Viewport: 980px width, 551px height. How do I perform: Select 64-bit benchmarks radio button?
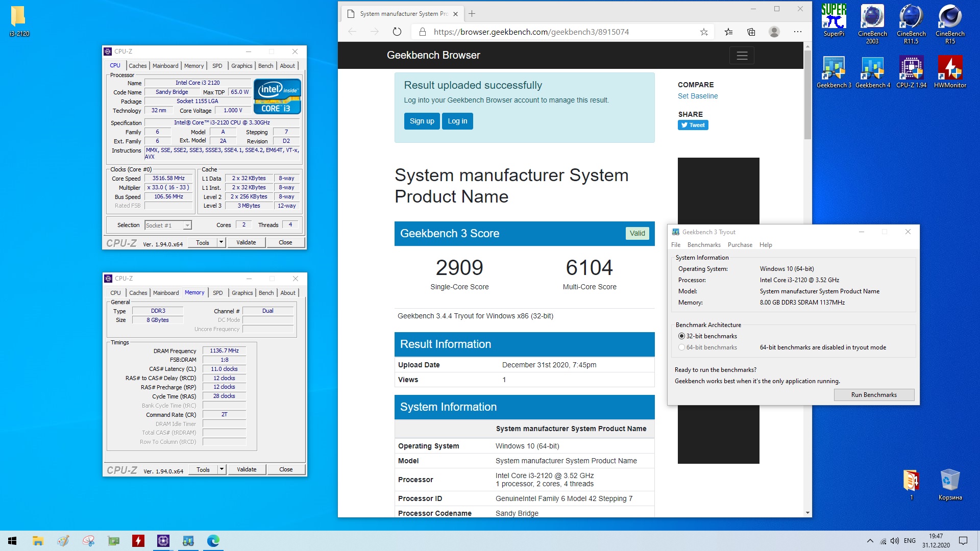click(x=681, y=347)
